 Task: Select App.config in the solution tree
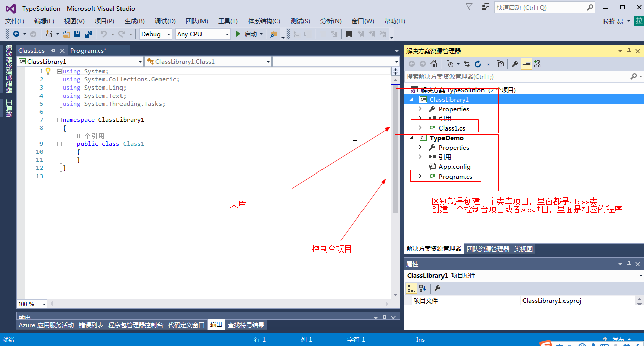[x=455, y=166]
